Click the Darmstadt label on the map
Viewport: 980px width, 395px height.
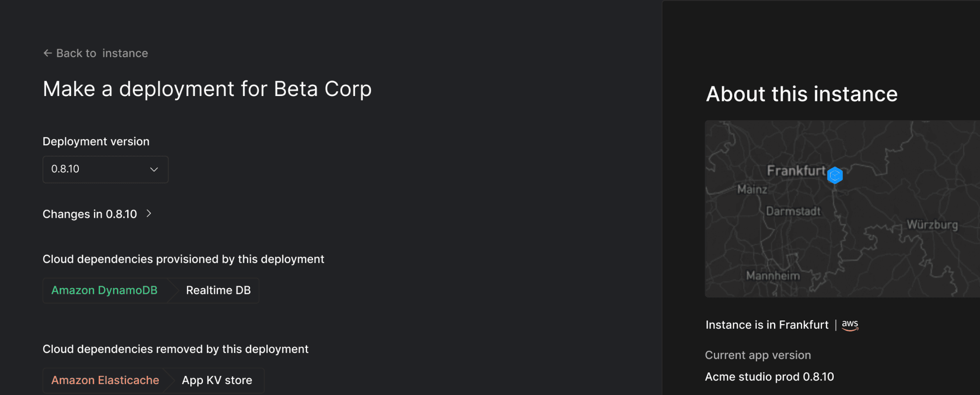tap(793, 212)
